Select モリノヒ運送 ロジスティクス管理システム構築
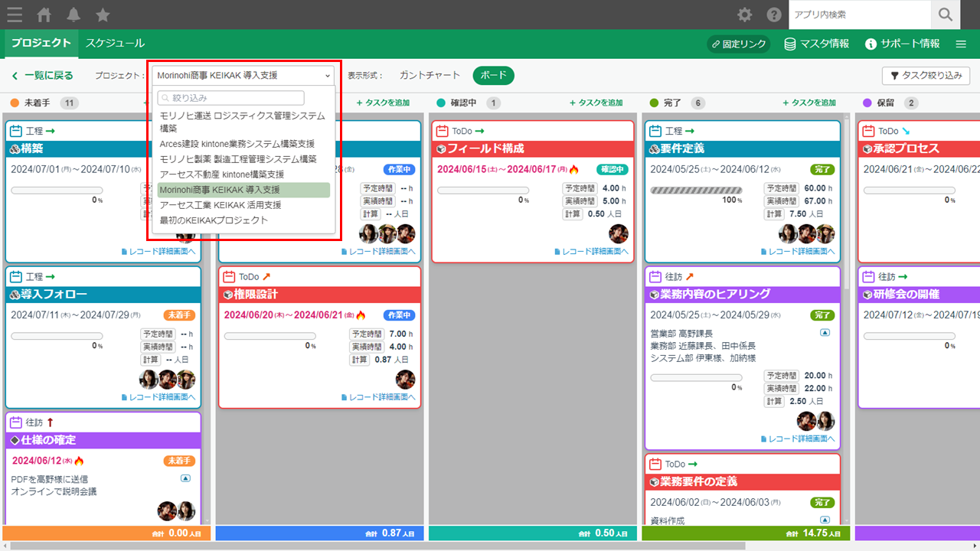The image size is (980, 551). click(243, 122)
